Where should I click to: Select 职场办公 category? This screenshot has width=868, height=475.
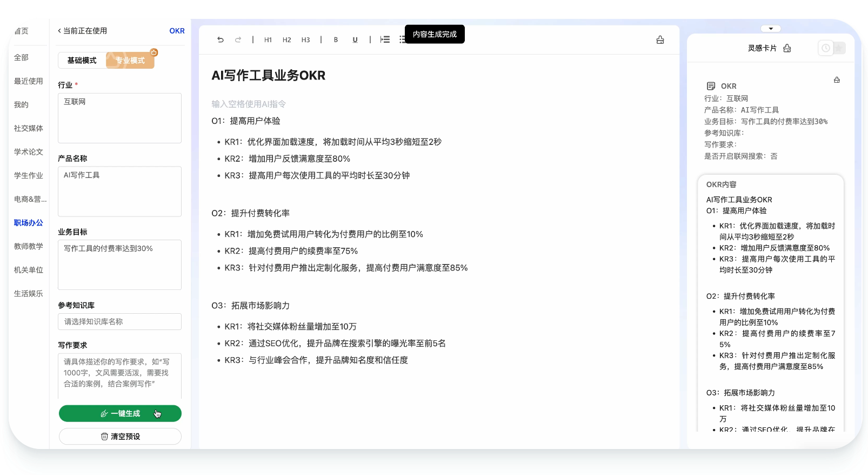tap(28, 223)
